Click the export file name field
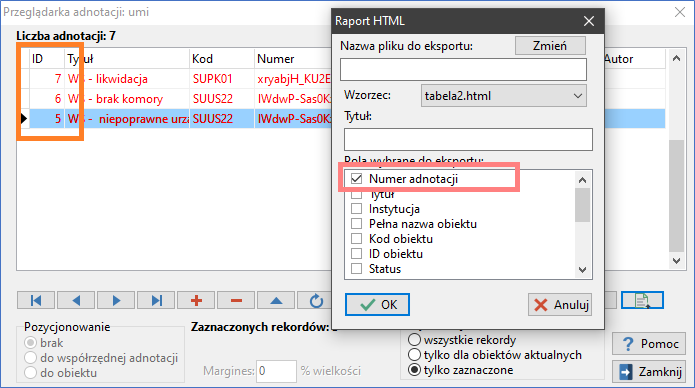 [x=463, y=69]
